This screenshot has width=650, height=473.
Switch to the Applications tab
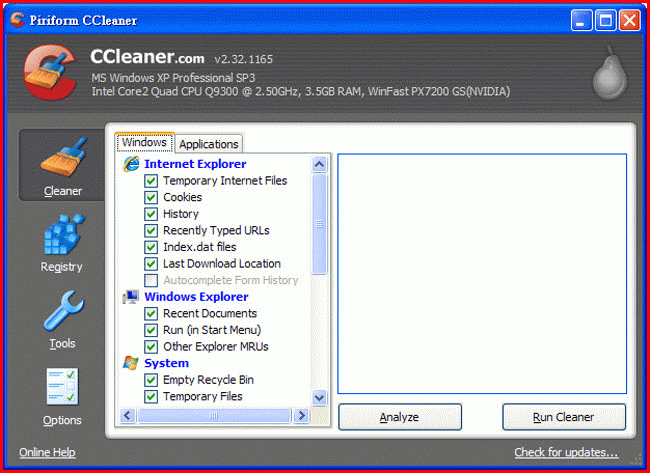tap(209, 144)
